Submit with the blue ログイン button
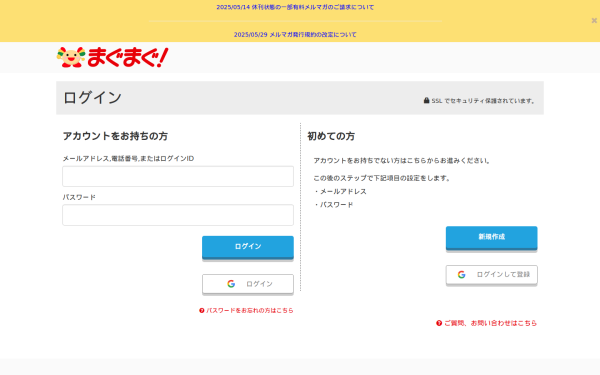 click(x=248, y=247)
